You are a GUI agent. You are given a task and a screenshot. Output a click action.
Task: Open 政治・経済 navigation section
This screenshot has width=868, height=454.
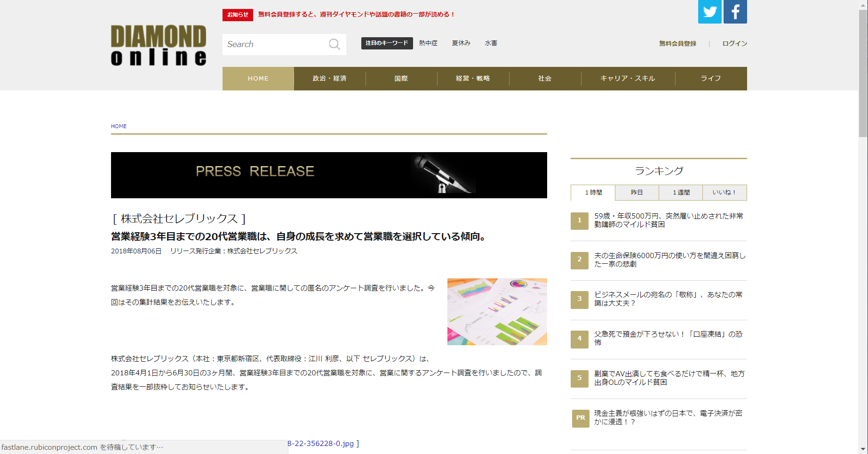tap(330, 79)
